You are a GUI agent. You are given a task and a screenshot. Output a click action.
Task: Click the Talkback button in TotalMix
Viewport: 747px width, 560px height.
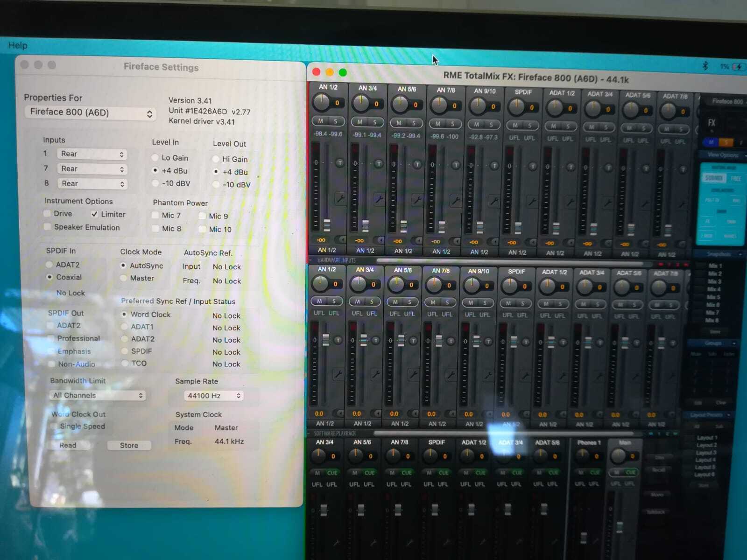(x=655, y=512)
